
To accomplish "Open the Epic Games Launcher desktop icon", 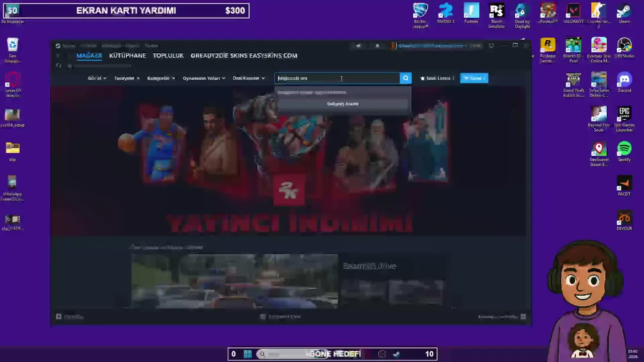I will (624, 119).
